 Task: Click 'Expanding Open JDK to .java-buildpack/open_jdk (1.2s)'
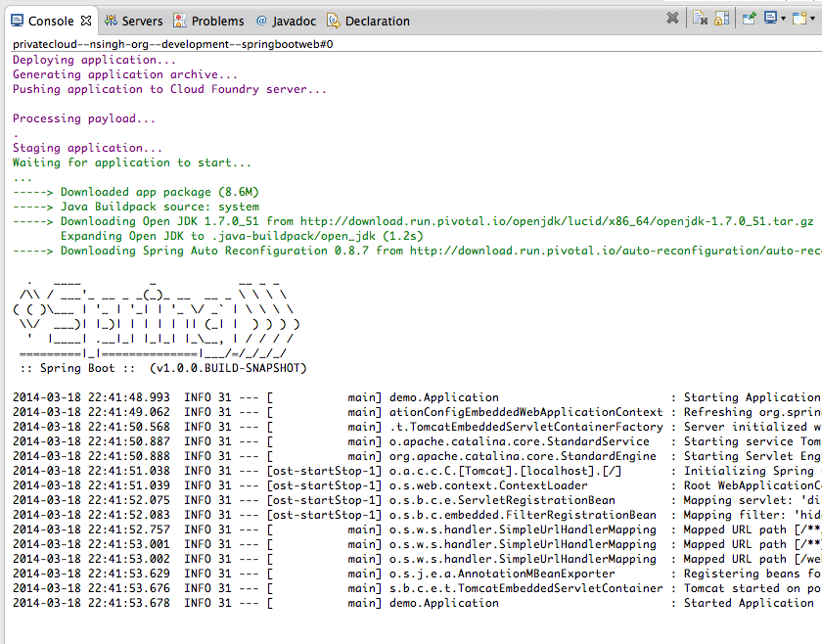242,236
